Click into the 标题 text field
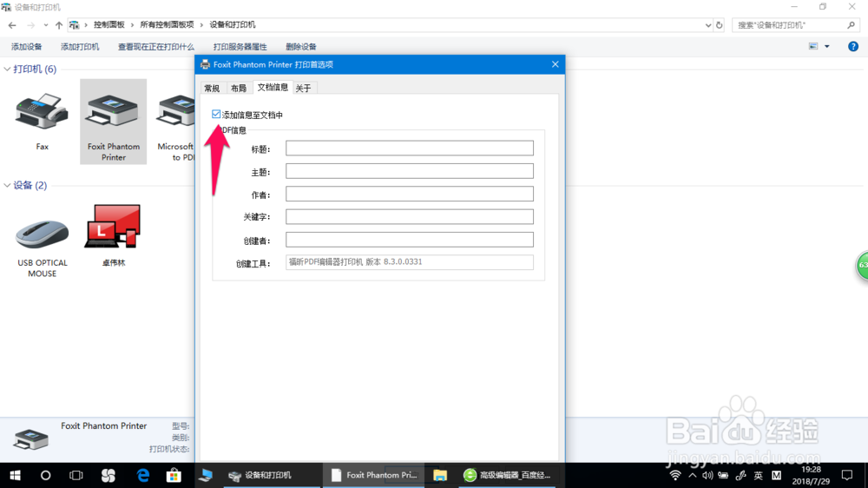This screenshot has width=868, height=488. 410,148
